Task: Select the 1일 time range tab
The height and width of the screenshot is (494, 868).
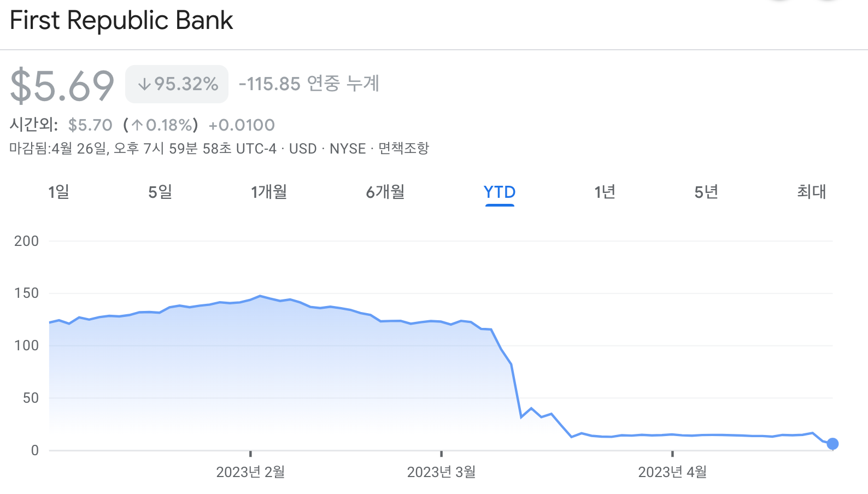Action: coord(58,192)
